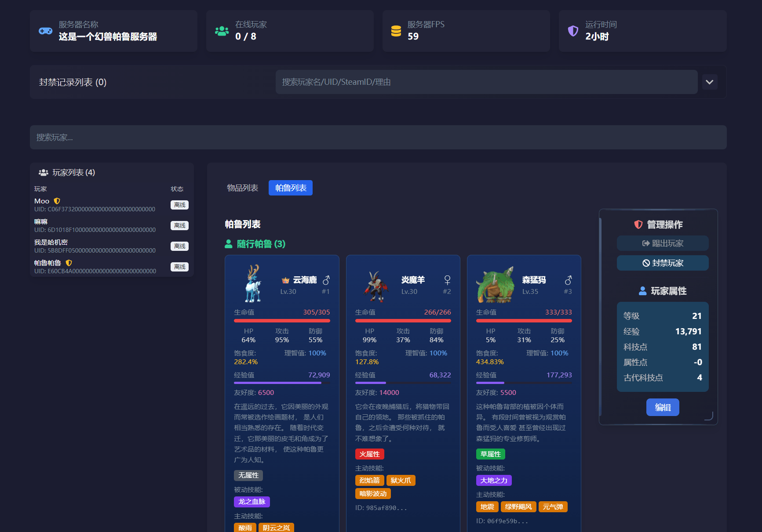Click the players icon in 玩家列表 header

(x=44, y=172)
